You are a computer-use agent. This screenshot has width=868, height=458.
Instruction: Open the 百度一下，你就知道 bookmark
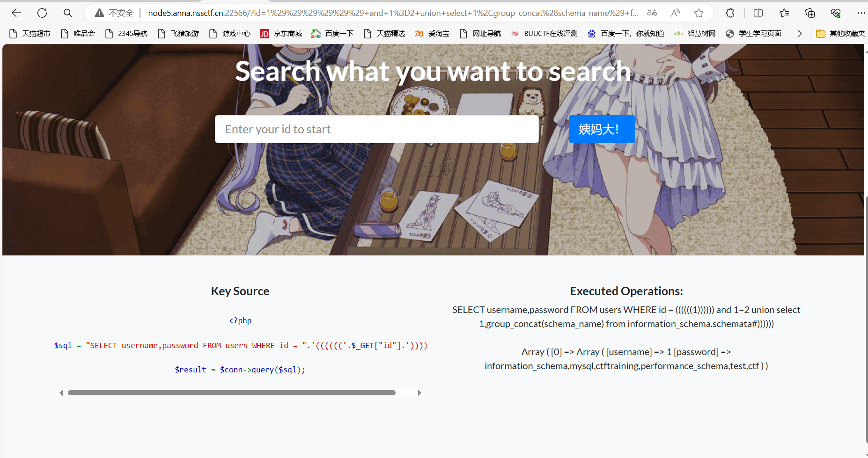tap(626, 34)
